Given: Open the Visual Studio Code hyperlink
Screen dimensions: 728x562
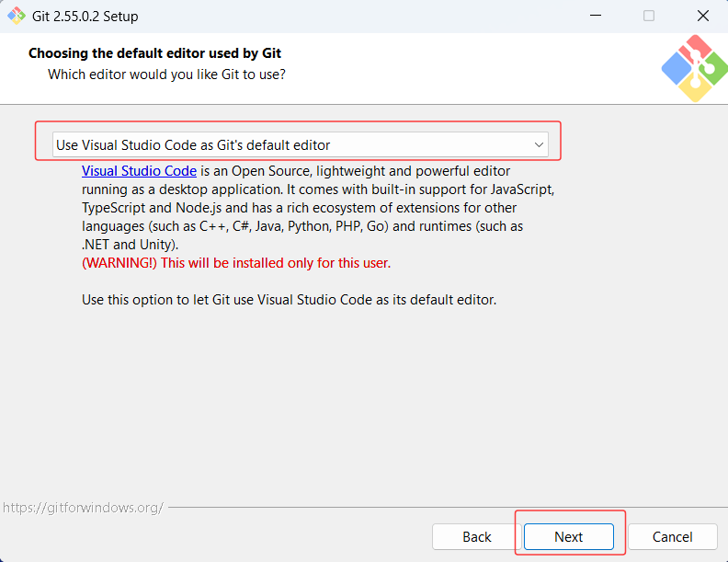Looking at the screenshot, I should click(140, 171).
